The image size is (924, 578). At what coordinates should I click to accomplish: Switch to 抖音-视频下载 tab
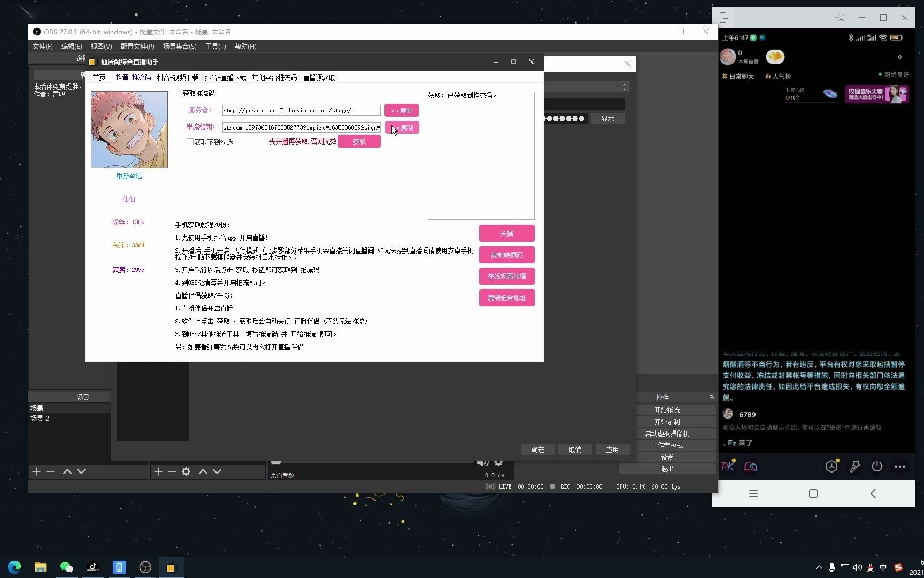[178, 78]
